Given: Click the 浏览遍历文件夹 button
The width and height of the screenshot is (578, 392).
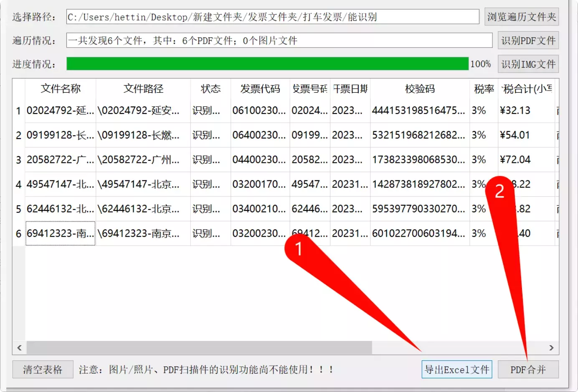Looking at the screenshot, I should click(x=521, y=17).
